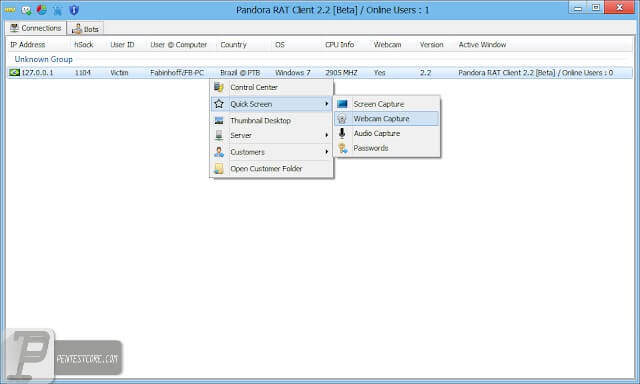Image resolution: width=640 pixels, height=384 pixels.
Task: Choose Open Customer Folder
Action: [272, 169]
